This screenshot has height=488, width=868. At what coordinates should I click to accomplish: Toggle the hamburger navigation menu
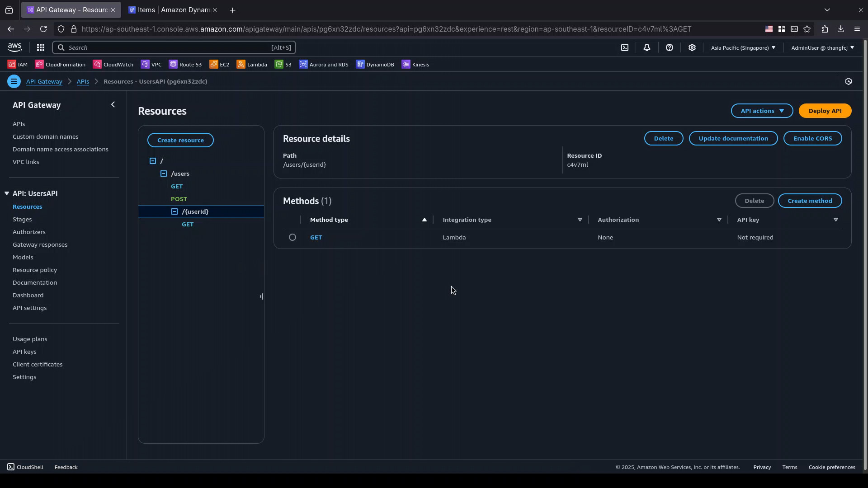click(x=14, y=81)
